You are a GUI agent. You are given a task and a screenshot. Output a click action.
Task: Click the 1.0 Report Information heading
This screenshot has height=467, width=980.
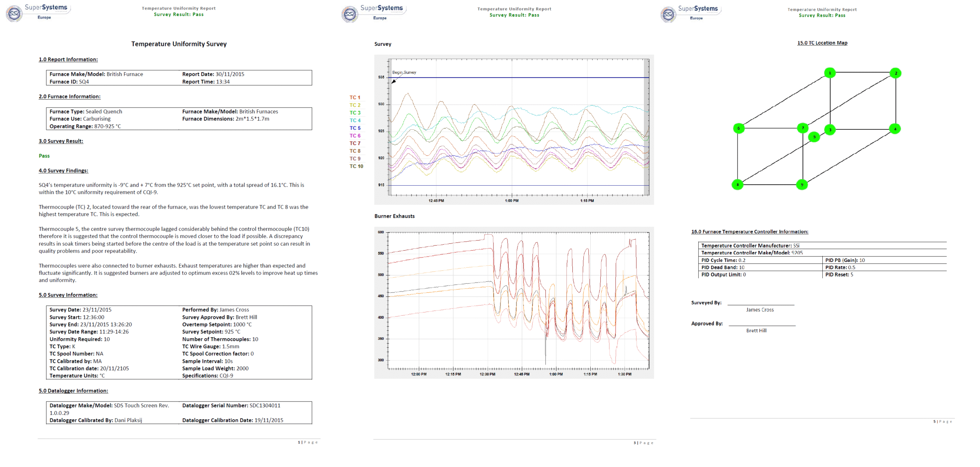click(68, 59)
